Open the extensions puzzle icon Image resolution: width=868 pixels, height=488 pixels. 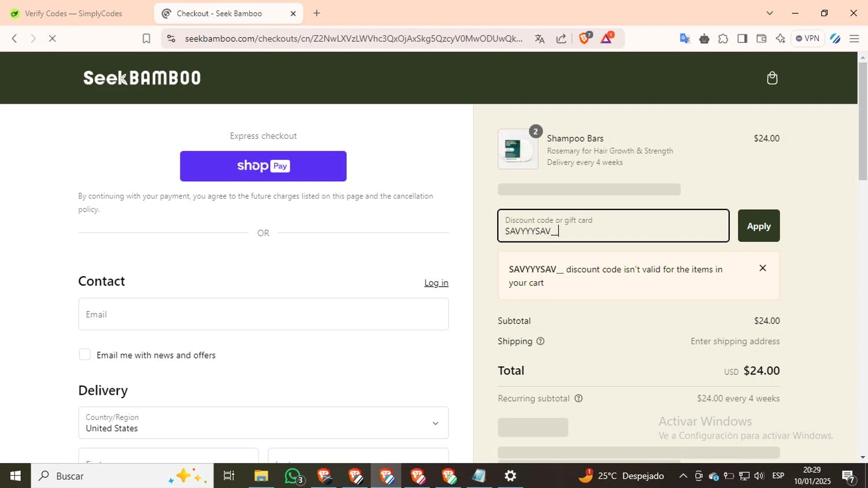coord(723,39)
